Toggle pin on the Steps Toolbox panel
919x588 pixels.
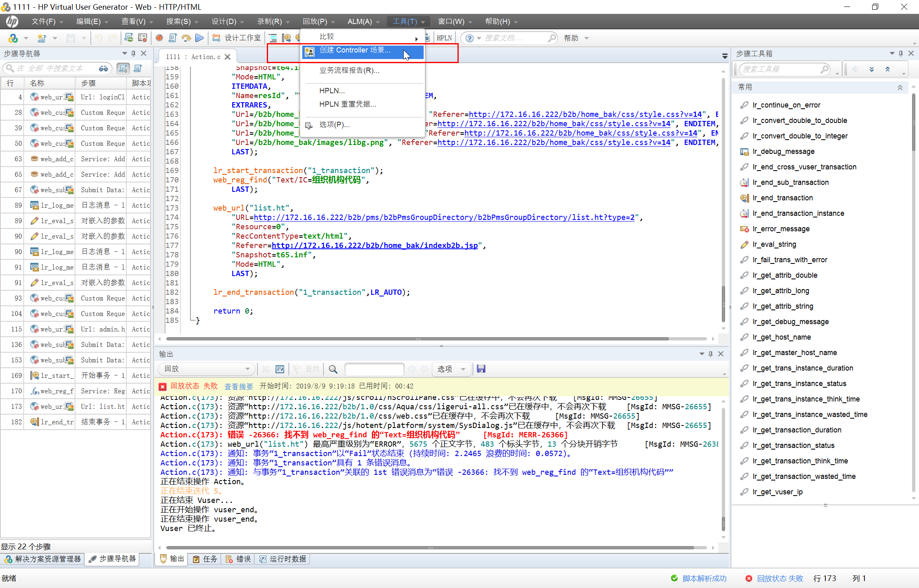click(901, 53)
